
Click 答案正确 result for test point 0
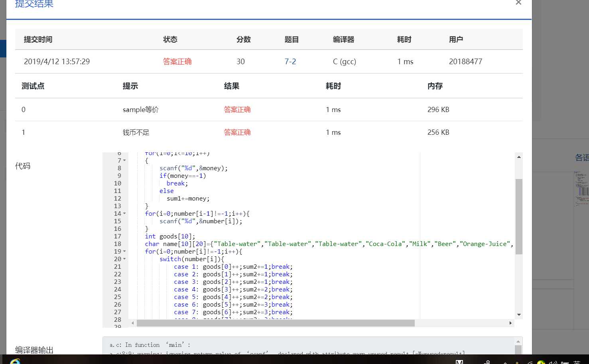(x=237, y=110)
